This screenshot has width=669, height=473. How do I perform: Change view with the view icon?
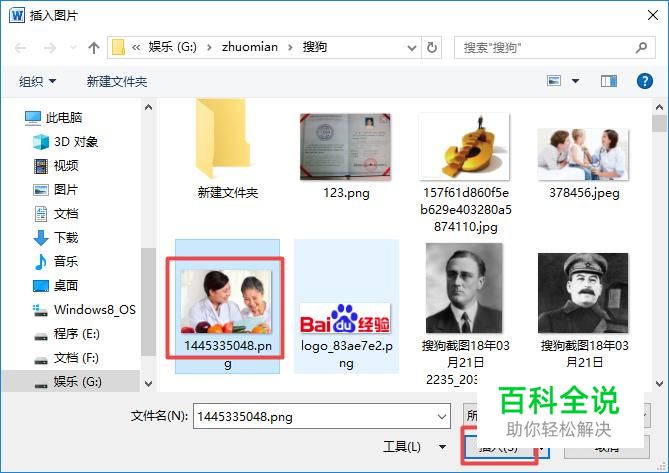pyautogui.click(x=554, y=81)
